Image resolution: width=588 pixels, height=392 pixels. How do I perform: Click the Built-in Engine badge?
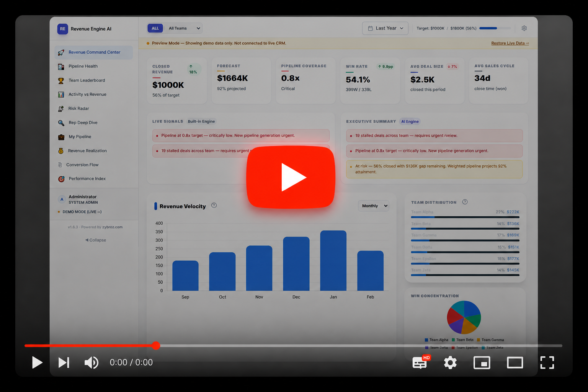pos(201,122)
